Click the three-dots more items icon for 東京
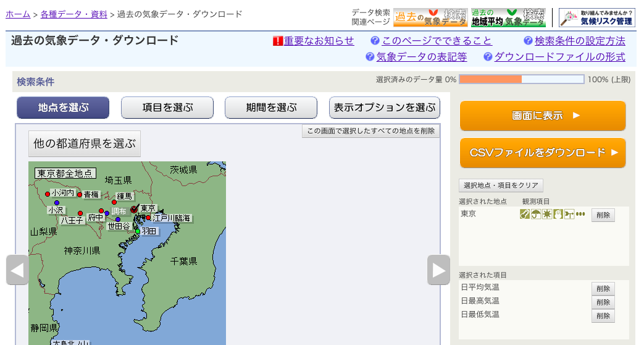The width and height of the screenshot is (644, 345). [x=580, y=215]
